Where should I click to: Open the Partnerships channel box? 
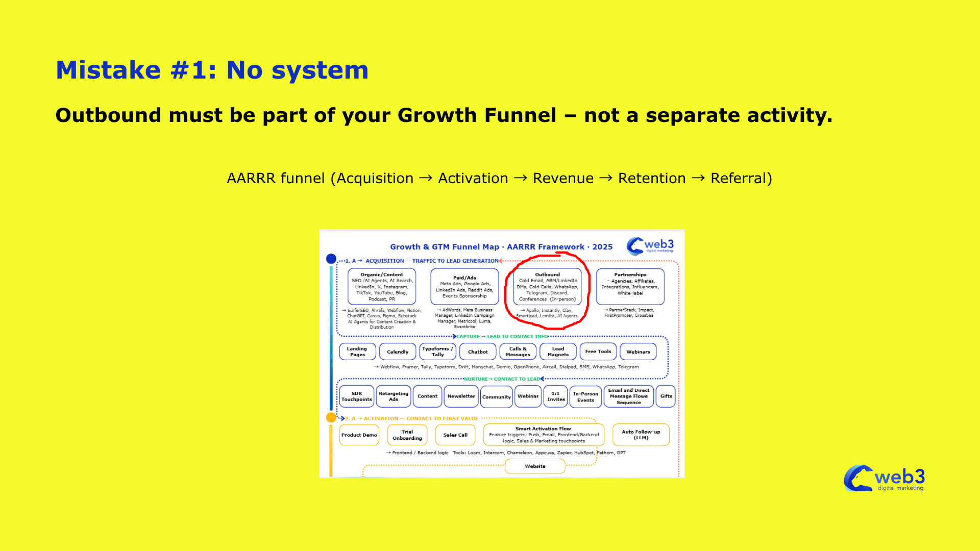click(630, 287)
